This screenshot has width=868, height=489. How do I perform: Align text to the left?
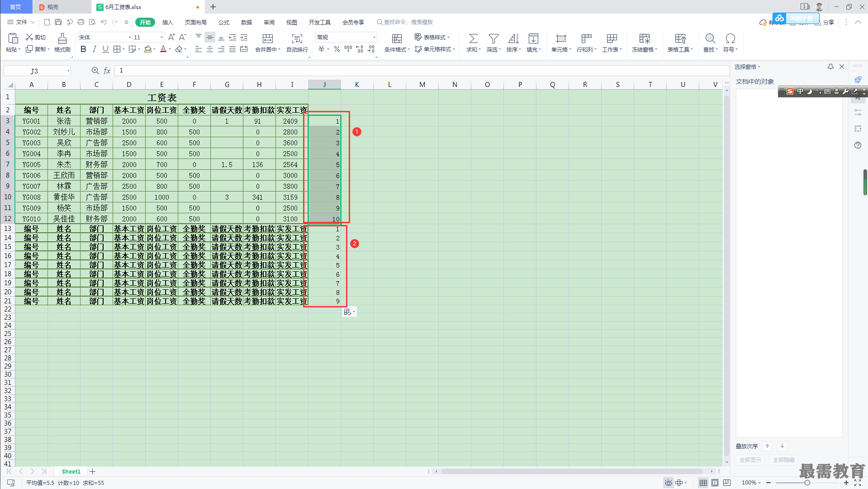pyautogui.click(x=199, y=49)
